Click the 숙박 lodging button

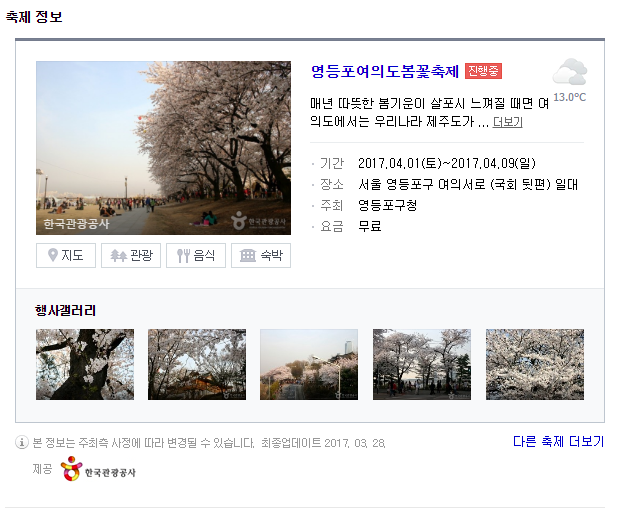pos(261,255)
